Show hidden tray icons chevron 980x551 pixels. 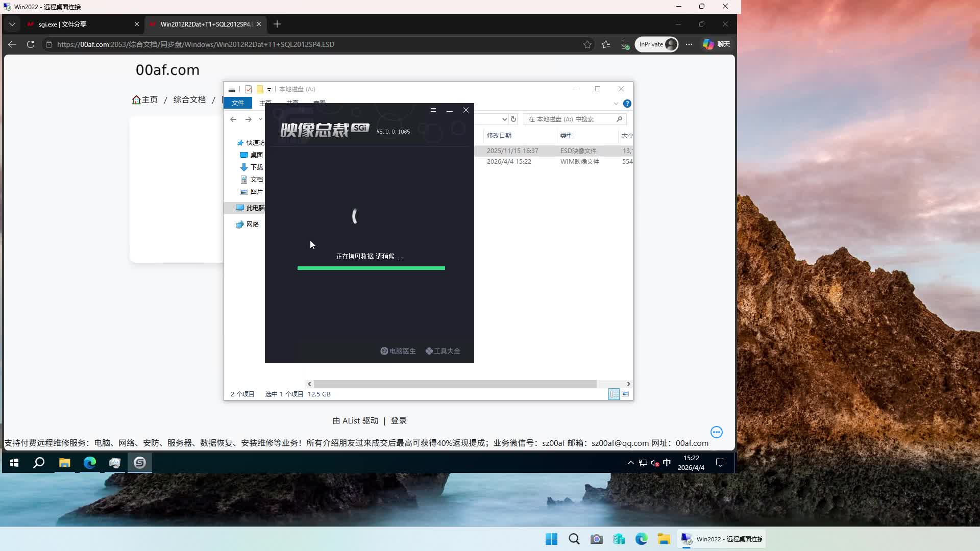tap(631, 463)
